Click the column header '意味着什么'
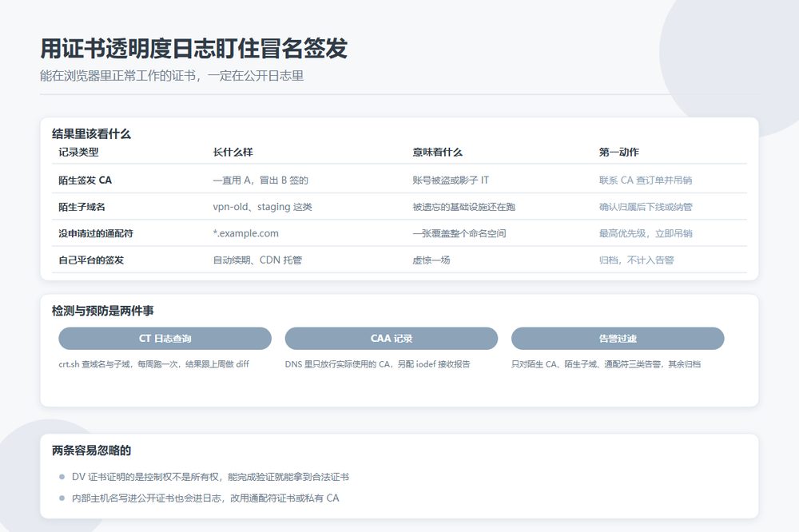Screen dimensions: 799x532 coord(437,152)
